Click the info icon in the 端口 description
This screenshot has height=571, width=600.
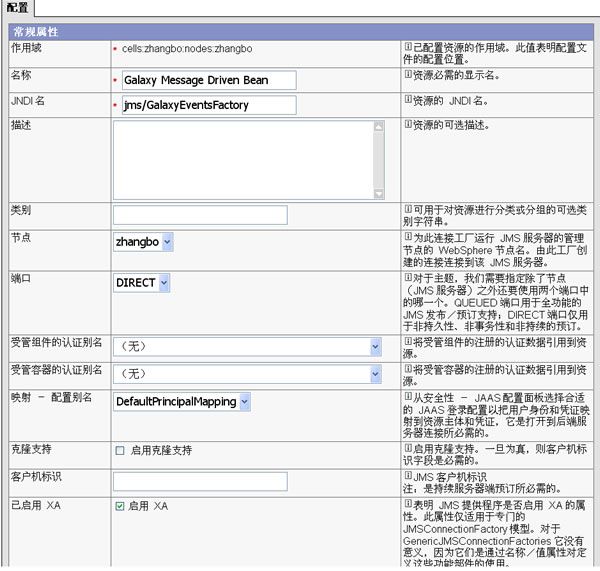tap(408, 277)
